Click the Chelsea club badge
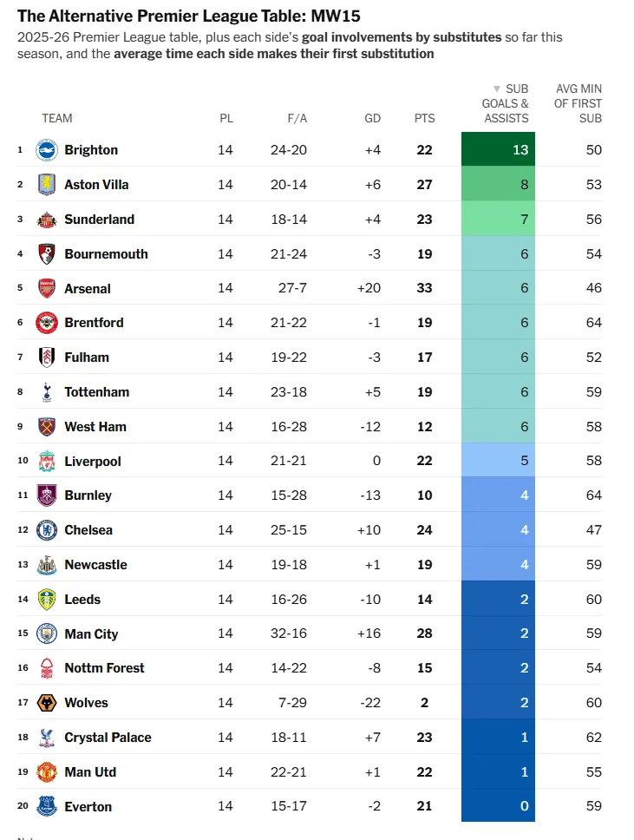 click(x=46, y=530)
